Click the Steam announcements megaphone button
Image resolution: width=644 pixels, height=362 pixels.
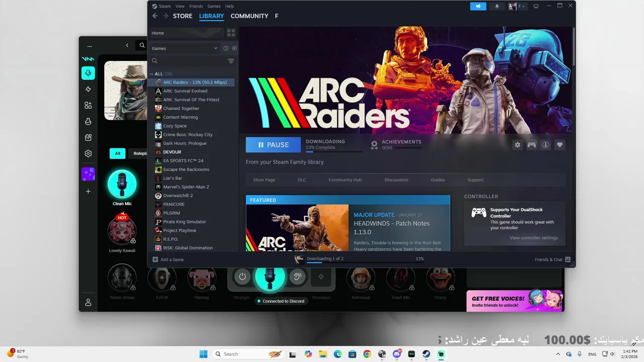point(478,6)
